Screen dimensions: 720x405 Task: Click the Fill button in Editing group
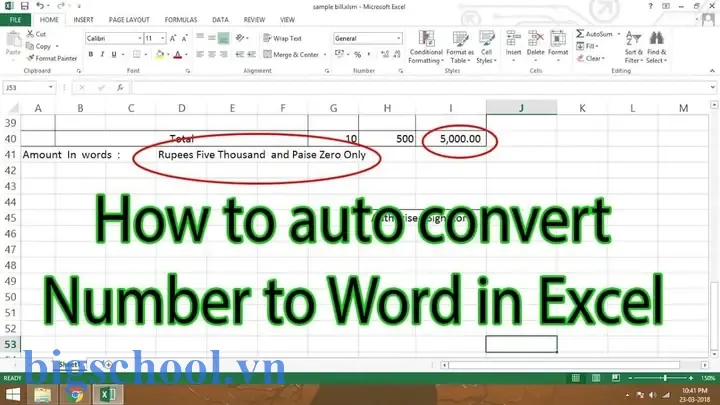[x=587, y=46]
